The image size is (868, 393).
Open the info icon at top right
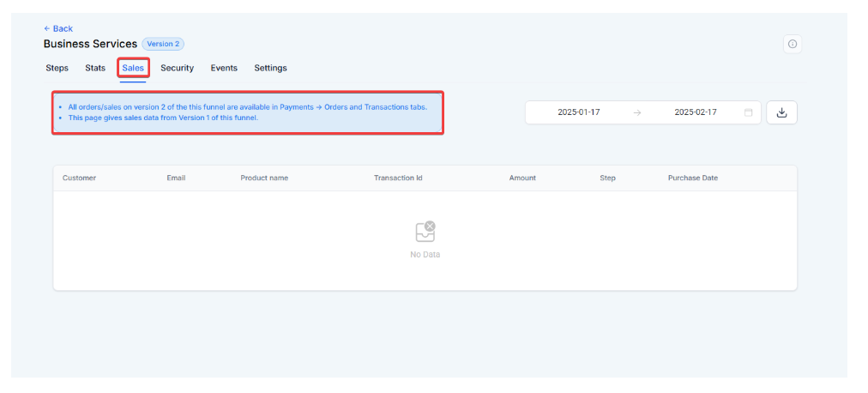(792, 45)
